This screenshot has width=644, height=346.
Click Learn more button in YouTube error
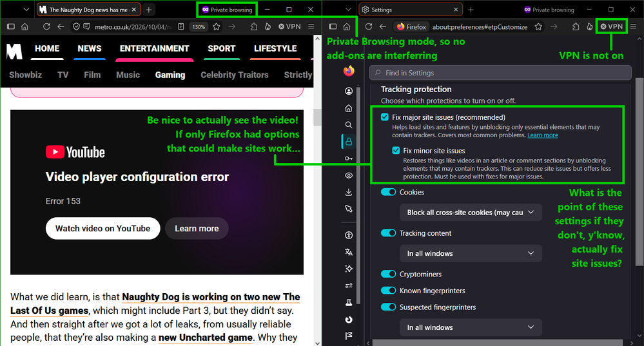pyautogui.click(x=197, y=228)
